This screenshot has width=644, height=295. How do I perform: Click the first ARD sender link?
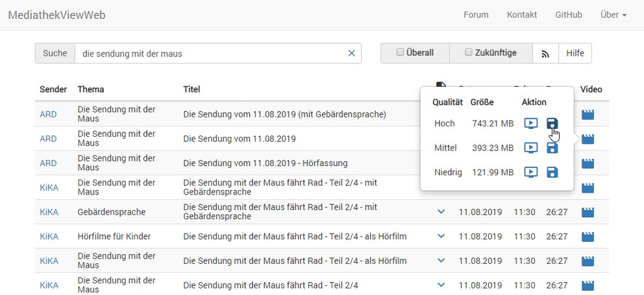[x=48, y=115]
